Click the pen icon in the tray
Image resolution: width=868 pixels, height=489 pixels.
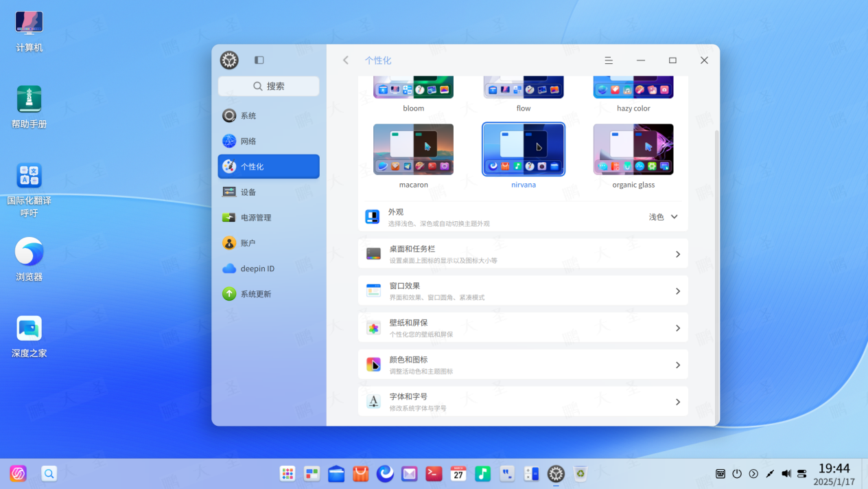coord(770,474)
